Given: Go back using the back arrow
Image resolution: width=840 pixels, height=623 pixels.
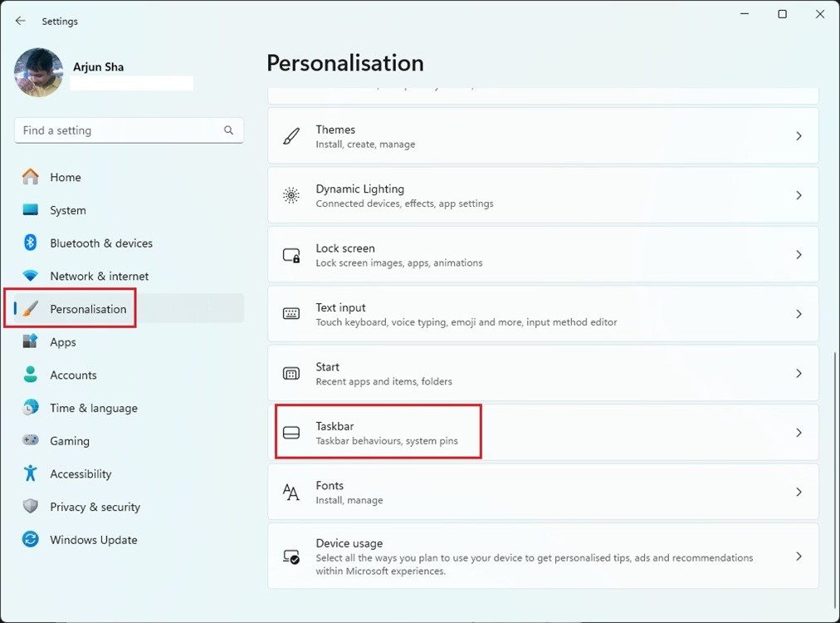Looking at the screenshot, I should 21,21.
